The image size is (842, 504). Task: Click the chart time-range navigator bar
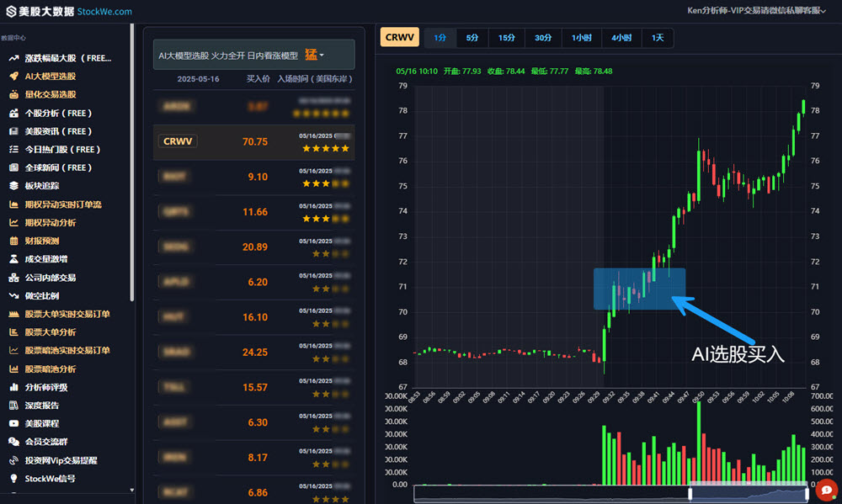click(611, 493)
